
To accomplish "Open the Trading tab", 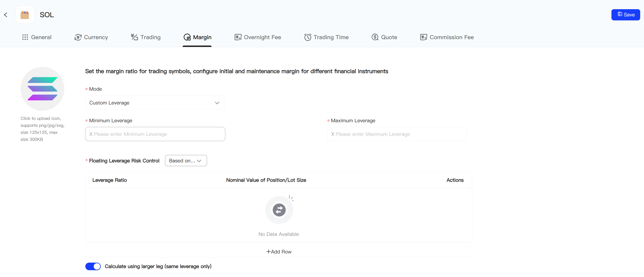I will [x=146, y=37].
